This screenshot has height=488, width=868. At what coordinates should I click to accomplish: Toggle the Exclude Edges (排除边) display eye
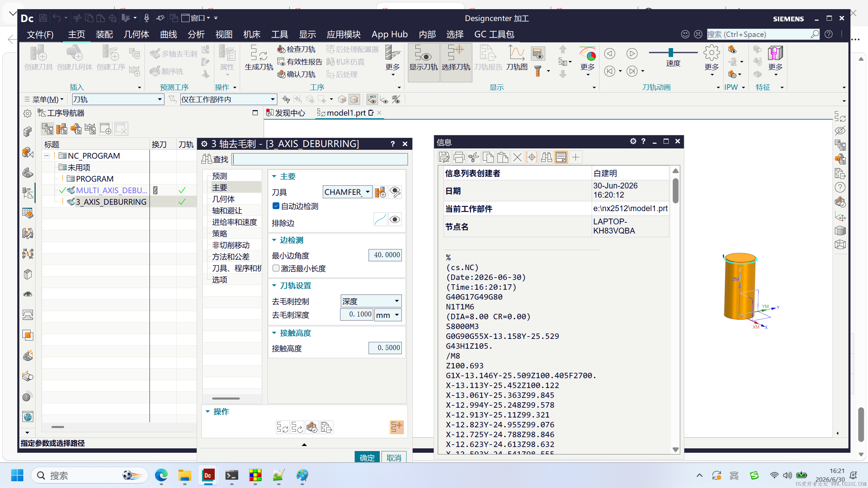tap(395, 220)
